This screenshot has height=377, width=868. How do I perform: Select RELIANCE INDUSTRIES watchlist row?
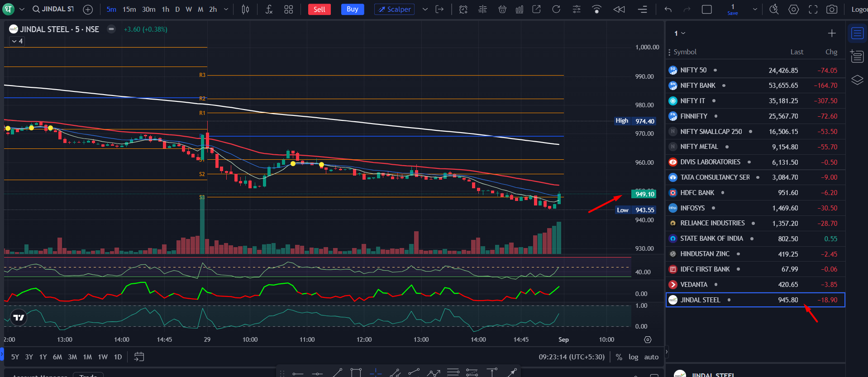point(755,223)
